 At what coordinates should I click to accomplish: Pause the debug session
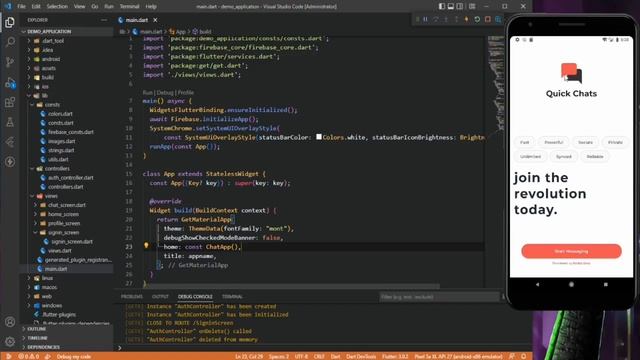pyautogui.click(x=426, y=19)
